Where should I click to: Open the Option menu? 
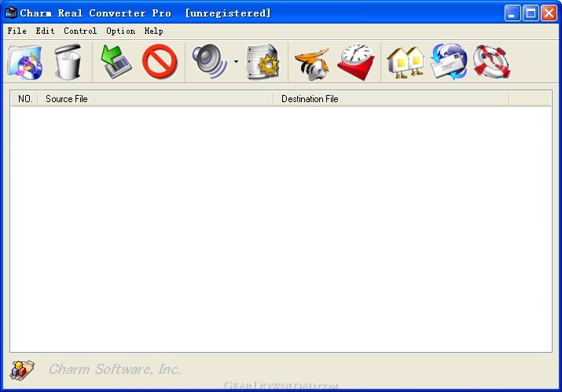[121, 31]
